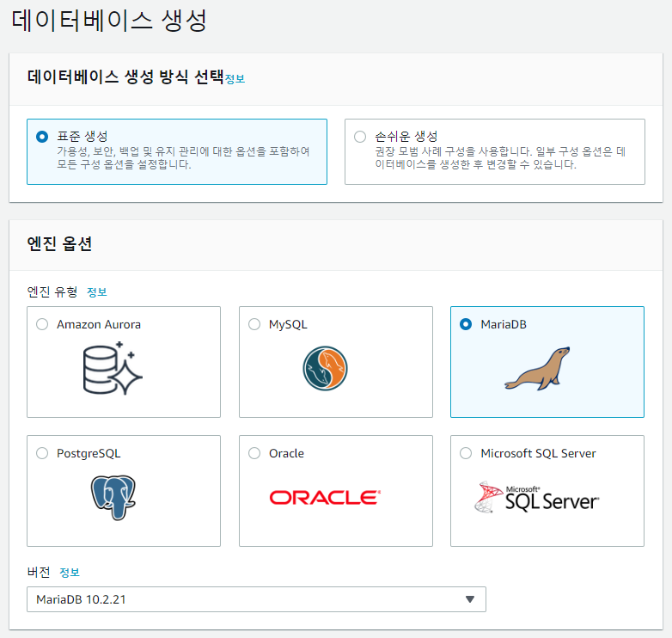Click the 엔진 옵션 section heading
The height and width of the screenshot is (638, 672).
pyautogui.click(x=59, y=244)
